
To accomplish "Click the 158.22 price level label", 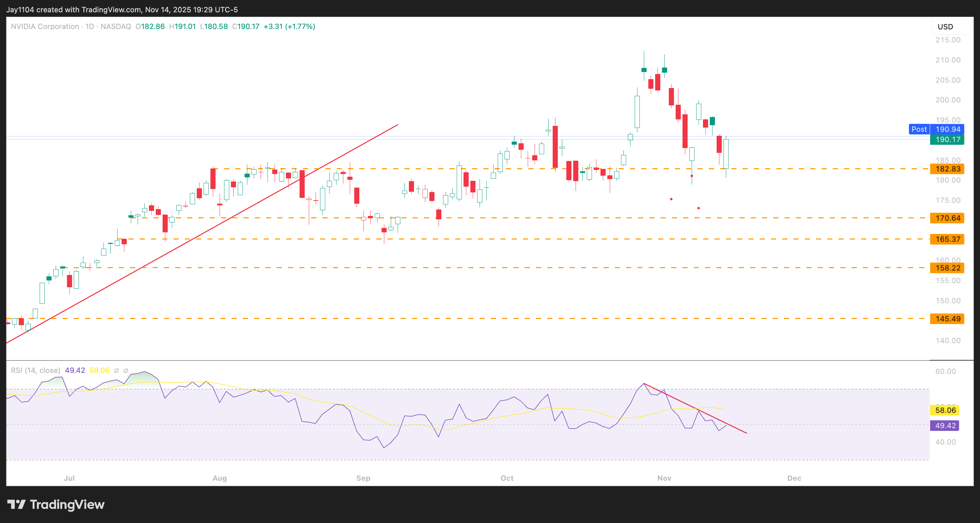I will (x=947, y=268).
